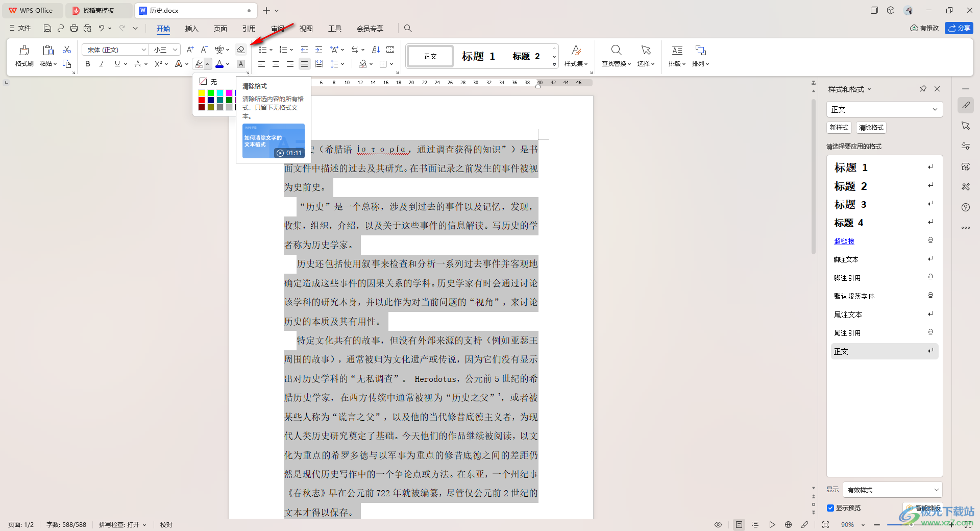The image size is (980, 531).
Task: Toggle strikethrough formatting
Action: point(137,64)
